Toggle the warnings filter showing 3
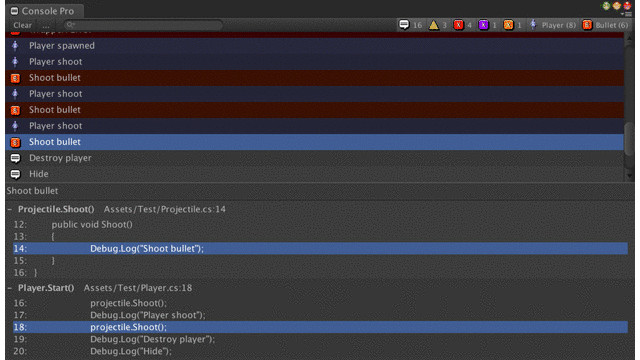This screenshot has width=640, height=360. (x=438, y=25)
